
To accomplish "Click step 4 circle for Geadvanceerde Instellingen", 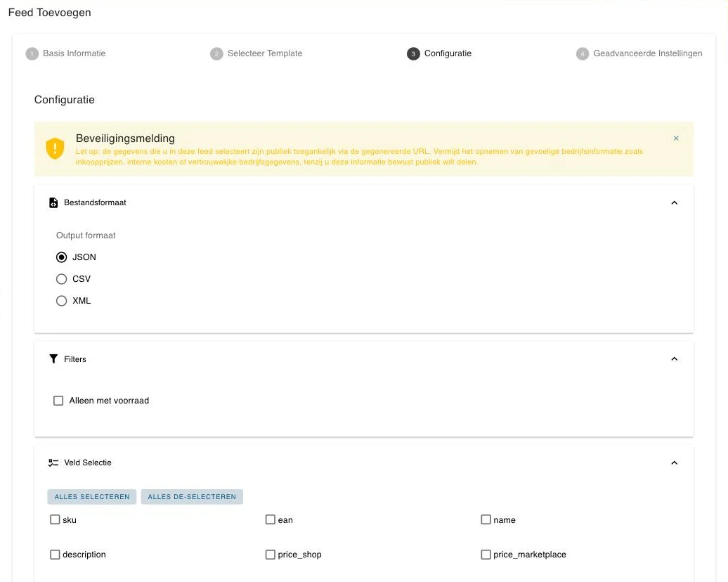I will [x=583, y=54].
